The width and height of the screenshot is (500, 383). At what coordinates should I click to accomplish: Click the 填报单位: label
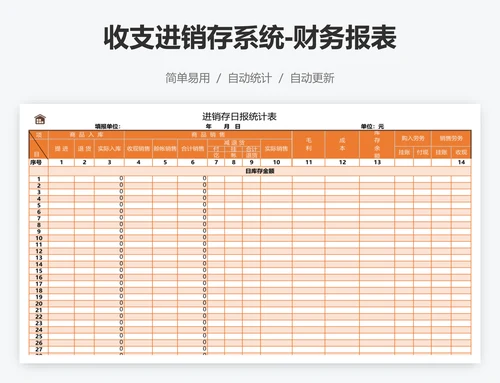[107, 126]
